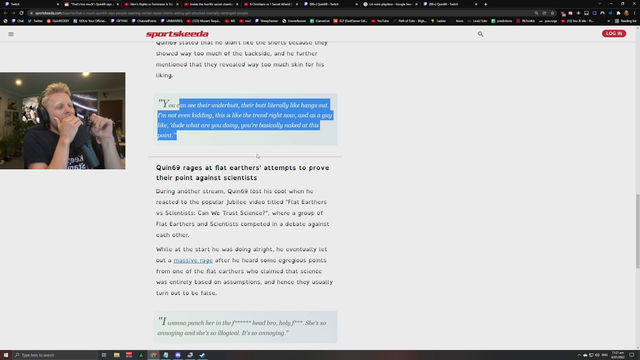Follow the "massive rage" link
Screen dimensions: 640x360
[x=193, y=260]
